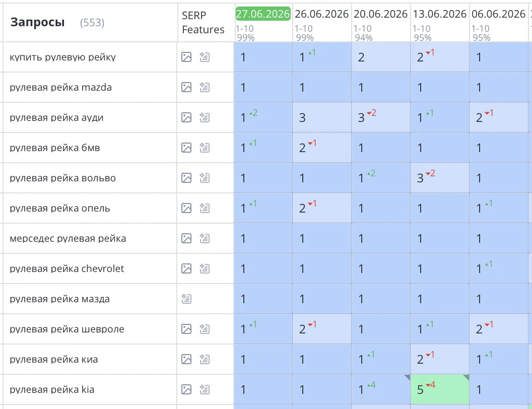Click snippet icon for рулевая рейка mazda
The height and width of the screenshot is (409, 532).
(x=204, y=87)
